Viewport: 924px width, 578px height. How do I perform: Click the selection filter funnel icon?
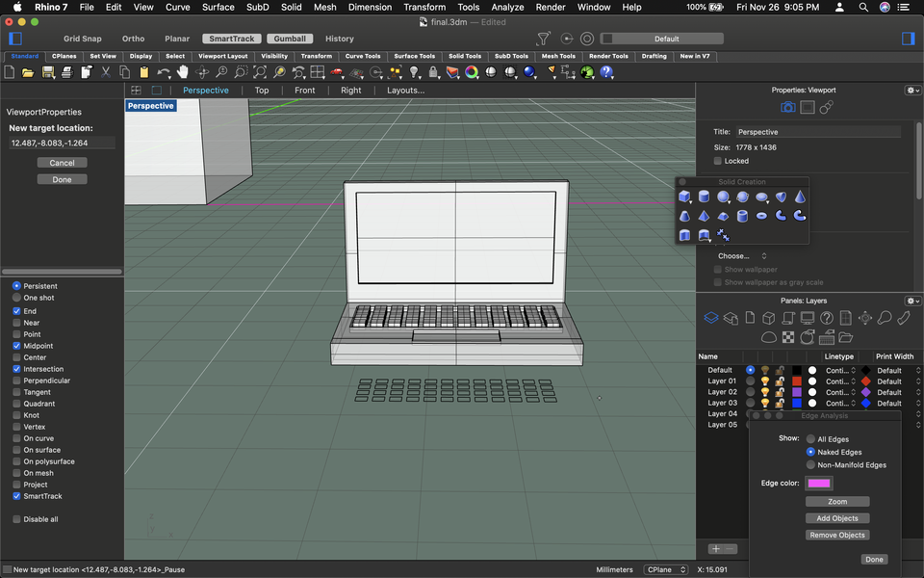[x=544, y=39]
